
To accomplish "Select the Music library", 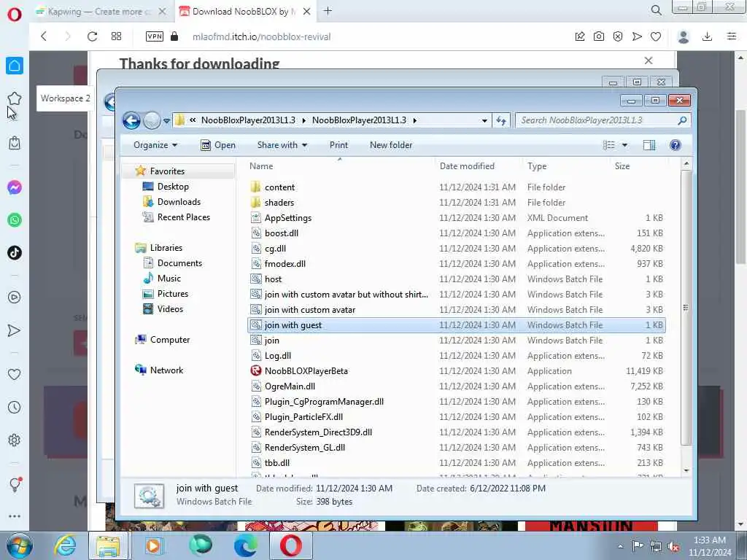I will [x=162, y=279].
